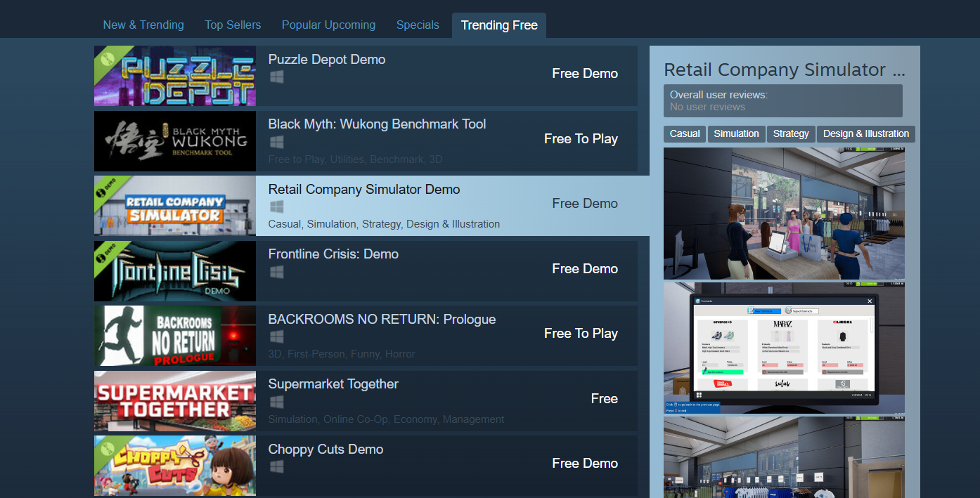
Task: Click Windows icon under Puzzle Depot Demo
Action: point(277,77)
